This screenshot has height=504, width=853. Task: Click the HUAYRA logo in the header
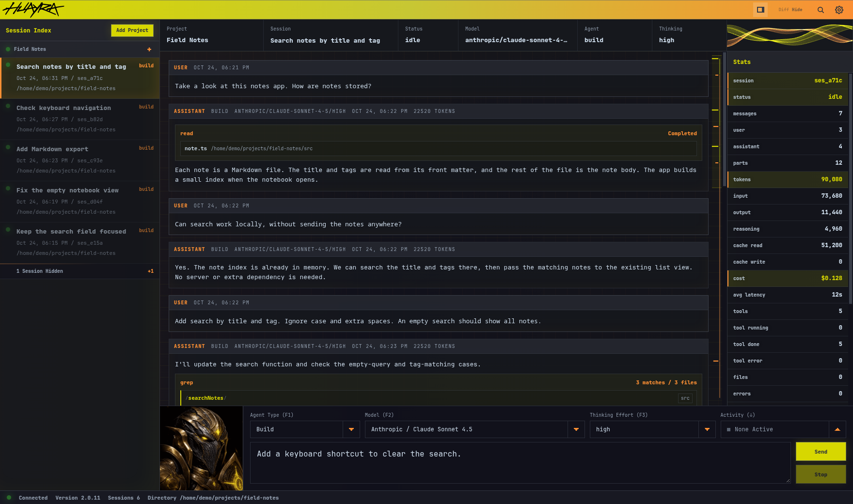33,9
